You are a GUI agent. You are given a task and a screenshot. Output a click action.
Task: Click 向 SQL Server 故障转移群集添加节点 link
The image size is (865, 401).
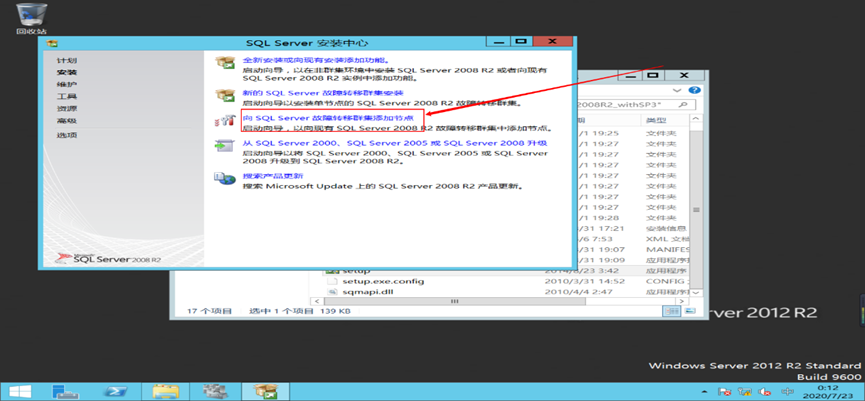pos(329,118)
